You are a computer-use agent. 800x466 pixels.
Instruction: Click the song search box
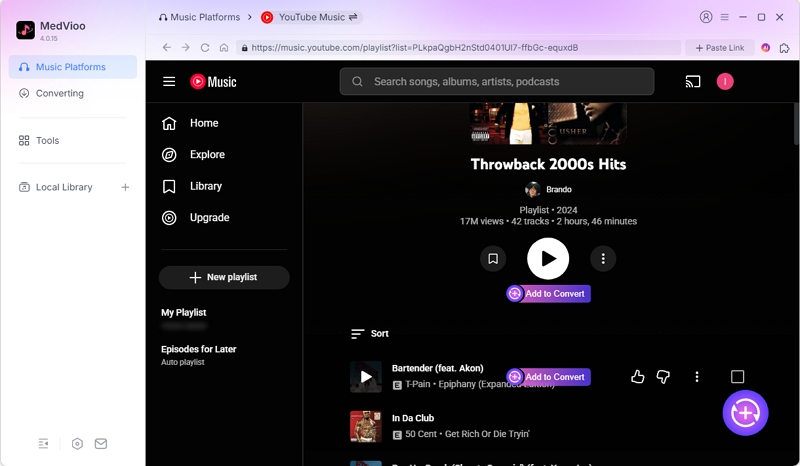tap(497, 82)
